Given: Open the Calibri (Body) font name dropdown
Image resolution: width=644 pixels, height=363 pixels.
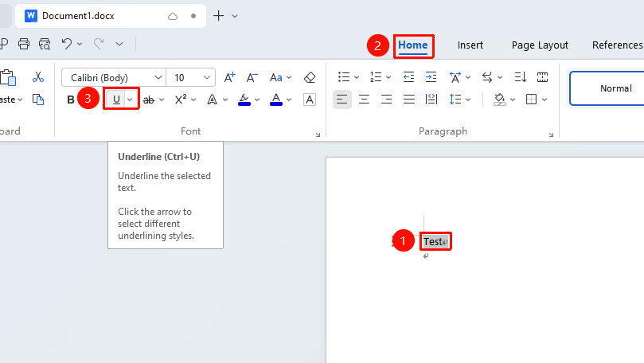Looking at the screenshot, I should coord(114,77).
